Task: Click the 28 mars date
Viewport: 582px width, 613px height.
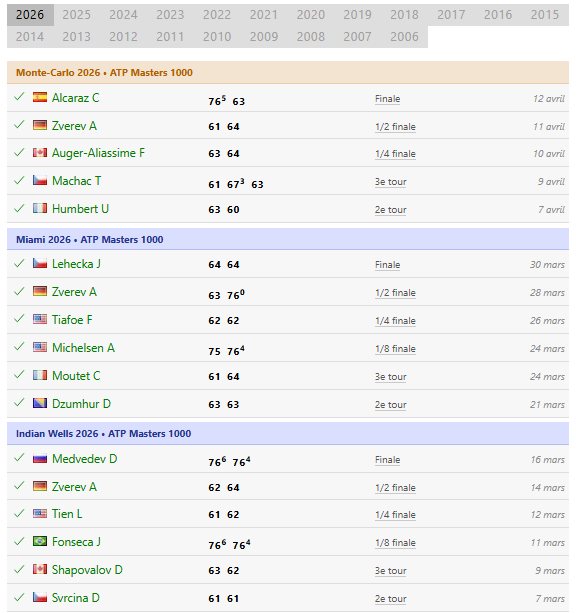Action: 547,293
